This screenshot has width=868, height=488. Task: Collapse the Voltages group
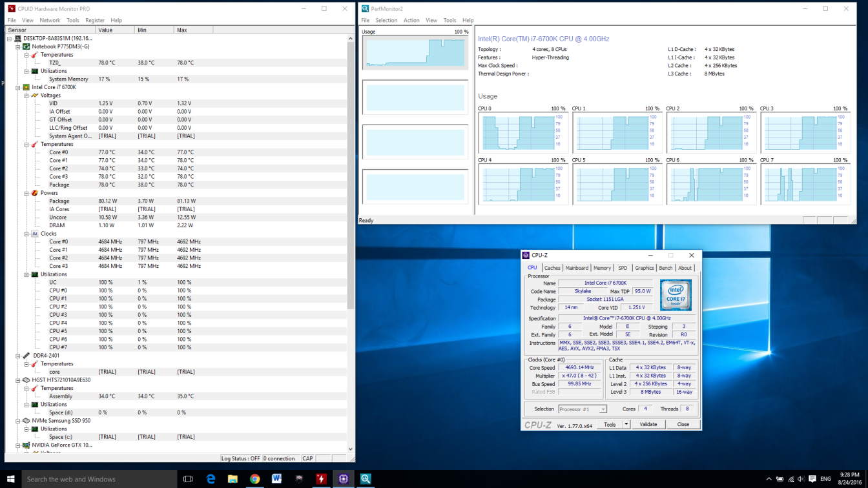point(26,96)
